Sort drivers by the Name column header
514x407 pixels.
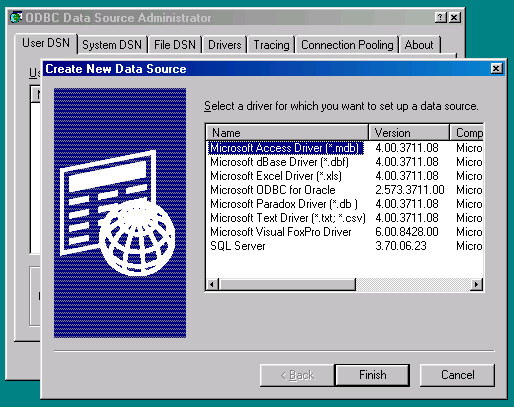pyautogui.click(x=287, y=133)
